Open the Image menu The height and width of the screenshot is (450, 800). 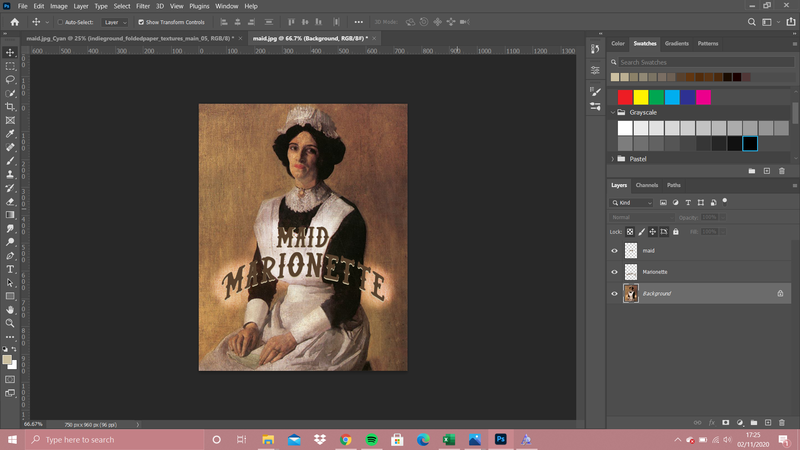click(x=59, y=6)
